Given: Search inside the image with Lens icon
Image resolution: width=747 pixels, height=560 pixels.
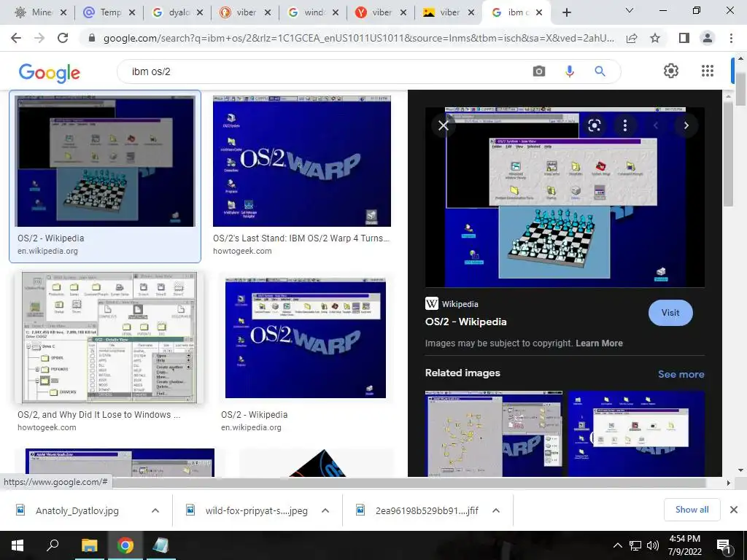Looking at the screenshot, I should [x=594, y=125].
